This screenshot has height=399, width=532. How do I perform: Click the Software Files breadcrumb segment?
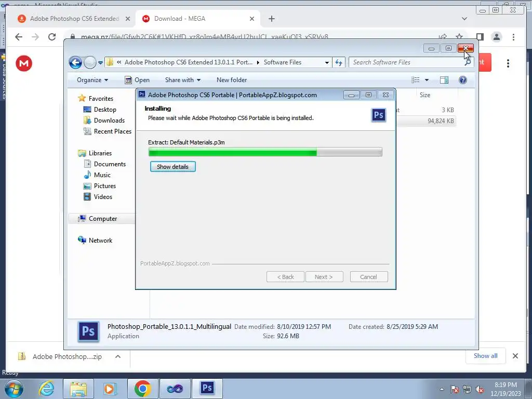(x=282, y=62)
